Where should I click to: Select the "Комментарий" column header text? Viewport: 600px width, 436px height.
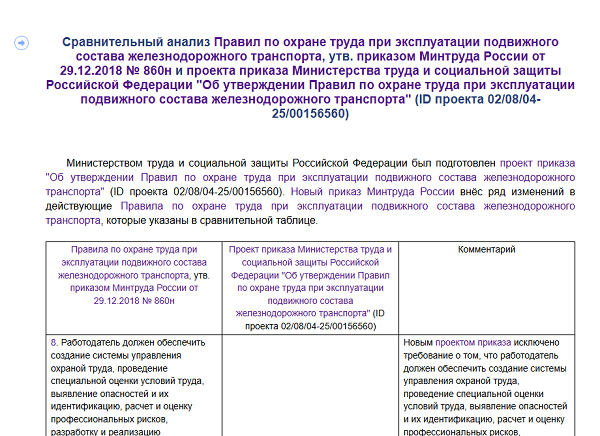[x=486, y=250]
